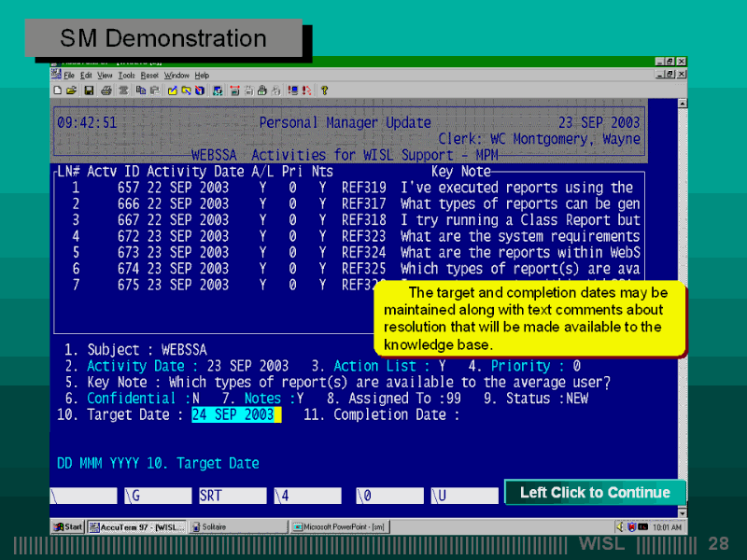Open the File menu
This screenshot has width=747, height=560.
[69, 75]
